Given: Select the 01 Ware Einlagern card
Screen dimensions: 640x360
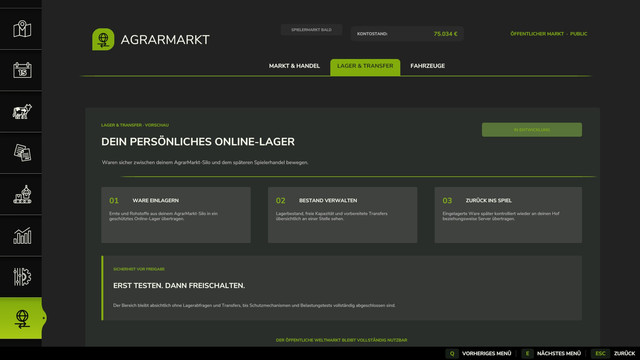Looking at the screenshot, I should [176, 215].
